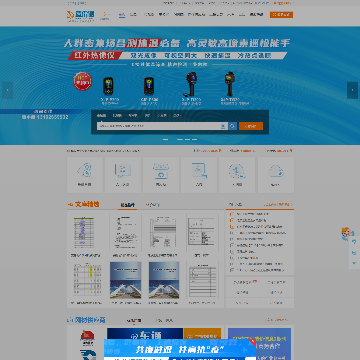This screenshot has width=360, height=360.
Task: Open the coin and currency icon tile
Action: pos(237,175)
